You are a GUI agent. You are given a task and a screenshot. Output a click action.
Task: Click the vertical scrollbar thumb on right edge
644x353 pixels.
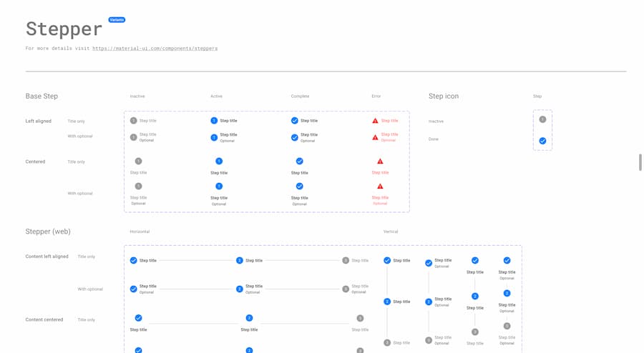pos(640,162)
